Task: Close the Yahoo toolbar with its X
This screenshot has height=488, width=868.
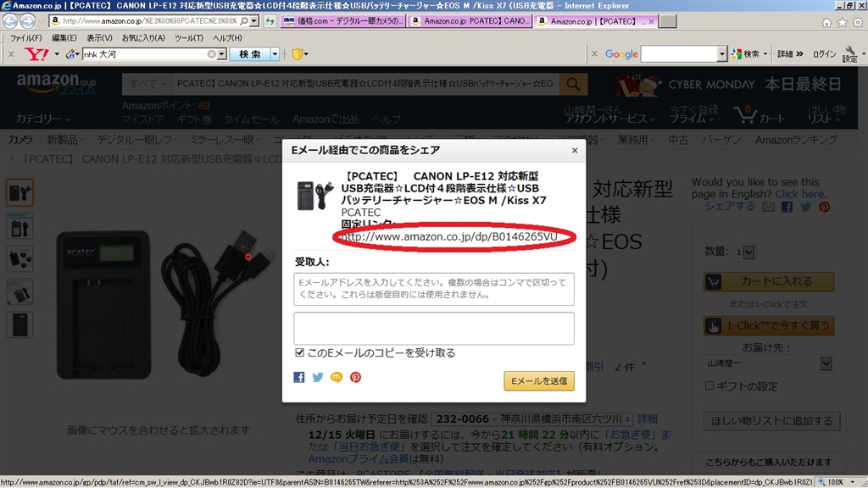Action: (x=11, y=54)
